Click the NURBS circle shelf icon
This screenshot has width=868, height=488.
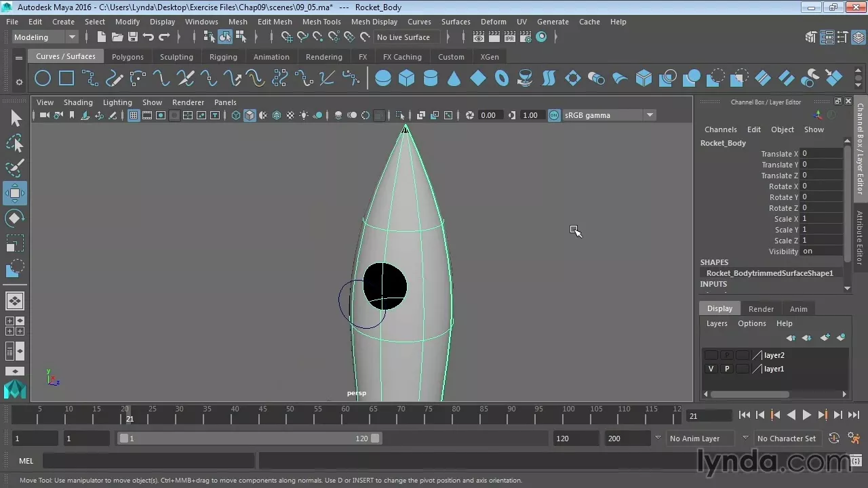click(x=42, y=79)
